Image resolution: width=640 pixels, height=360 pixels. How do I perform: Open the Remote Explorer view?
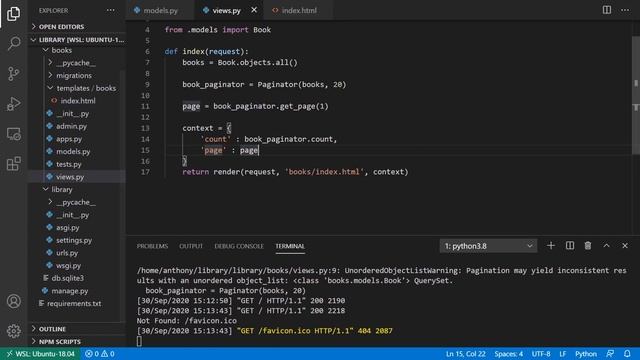pyautogui.click(x=13, y=134)
